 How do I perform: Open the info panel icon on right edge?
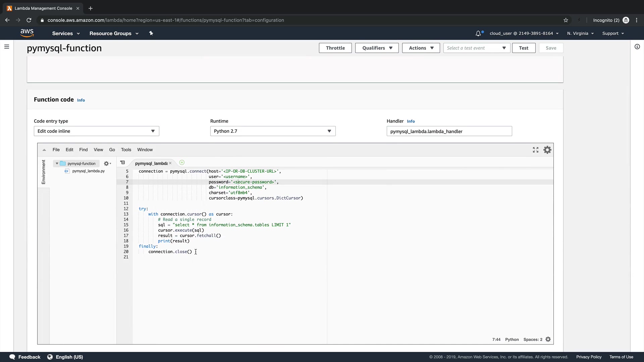click(x=637, y=47)
